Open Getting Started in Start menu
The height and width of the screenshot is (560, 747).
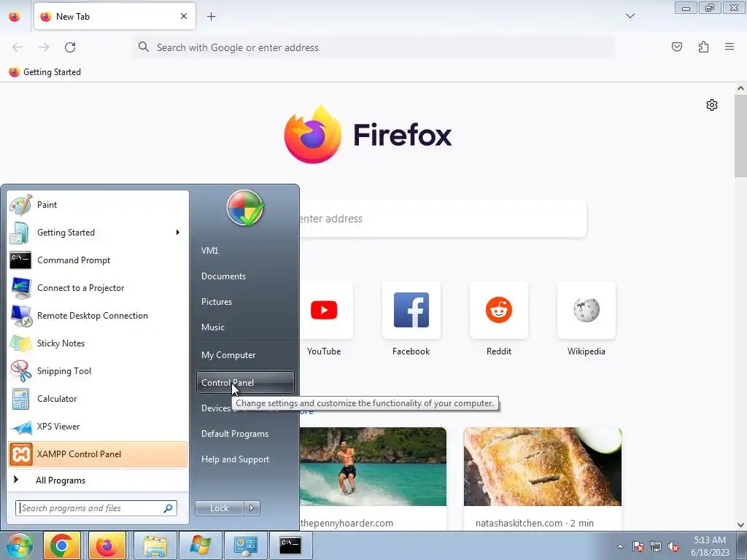click(98, 233)
